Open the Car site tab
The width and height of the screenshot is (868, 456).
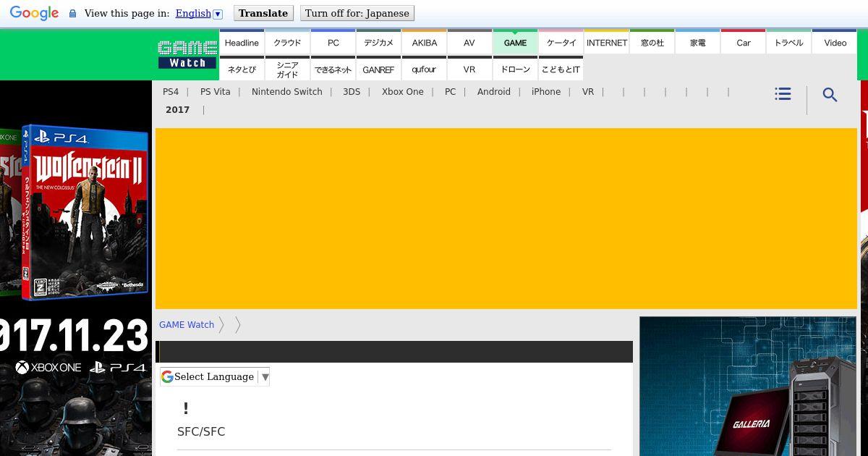point(743,42)
